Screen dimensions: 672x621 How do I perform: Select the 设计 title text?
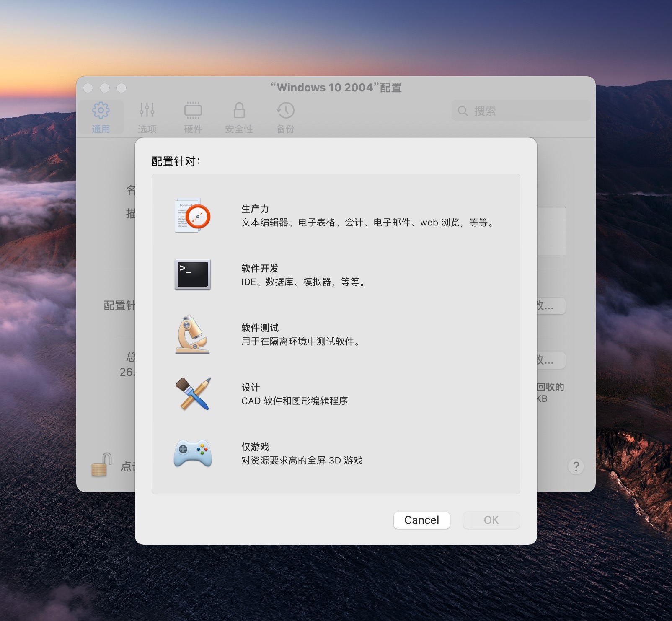[x=251, y=387]
